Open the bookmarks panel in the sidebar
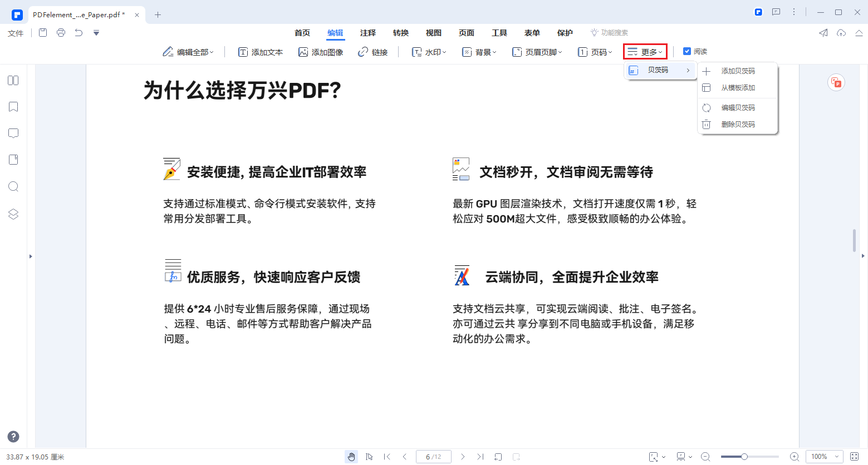Image resolution: width=868 pixels, height=465 pixels. (x=13, y=106)
